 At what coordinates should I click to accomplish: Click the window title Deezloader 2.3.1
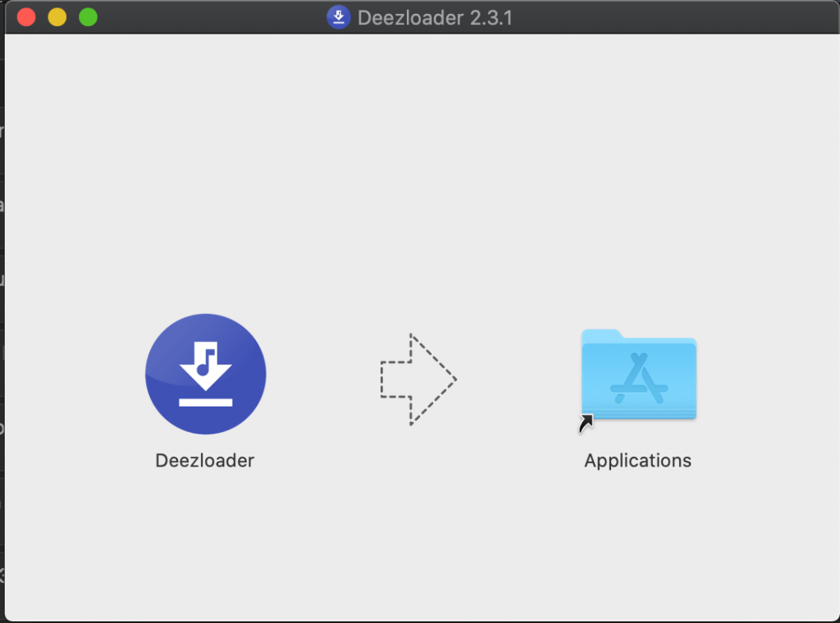[x=435, y=17]
